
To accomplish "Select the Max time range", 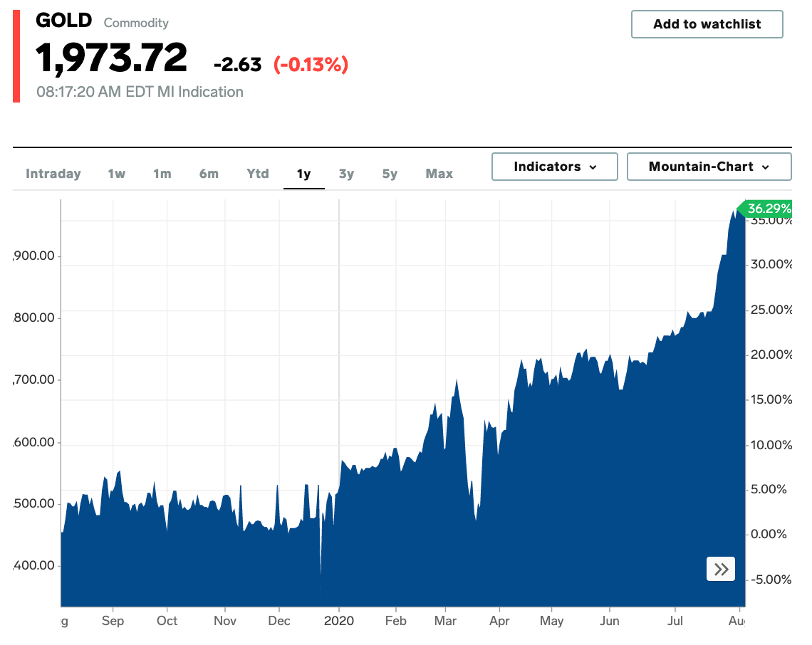I will (x=439, y=174).
